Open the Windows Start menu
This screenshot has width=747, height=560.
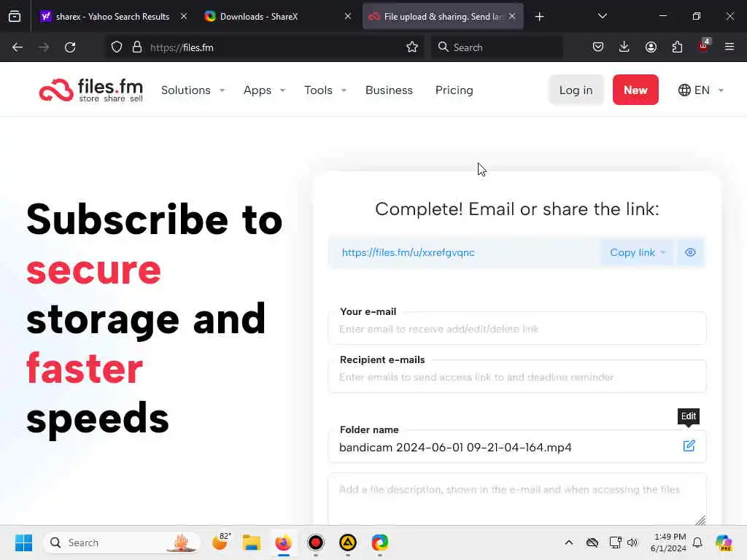click(x=23, y=542)
